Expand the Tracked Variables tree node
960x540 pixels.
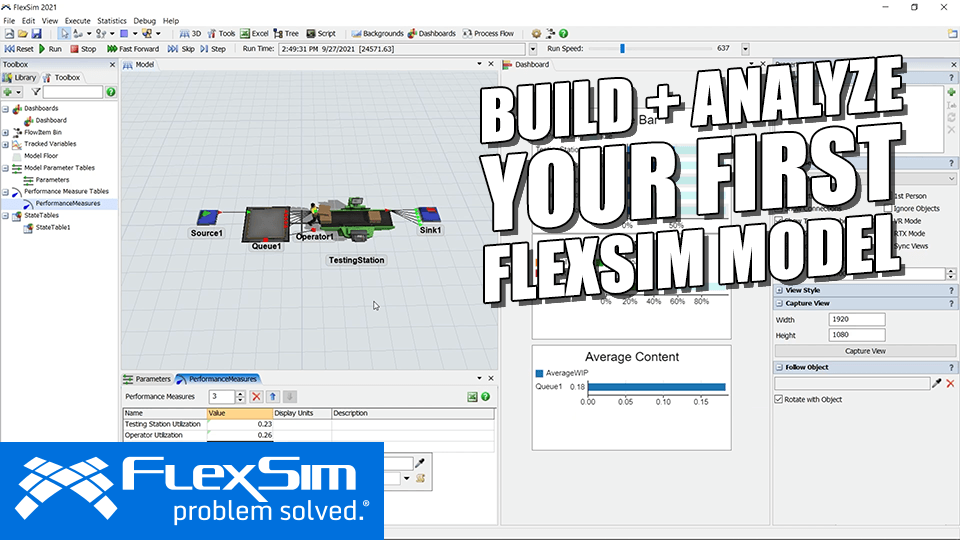point(6,144)
